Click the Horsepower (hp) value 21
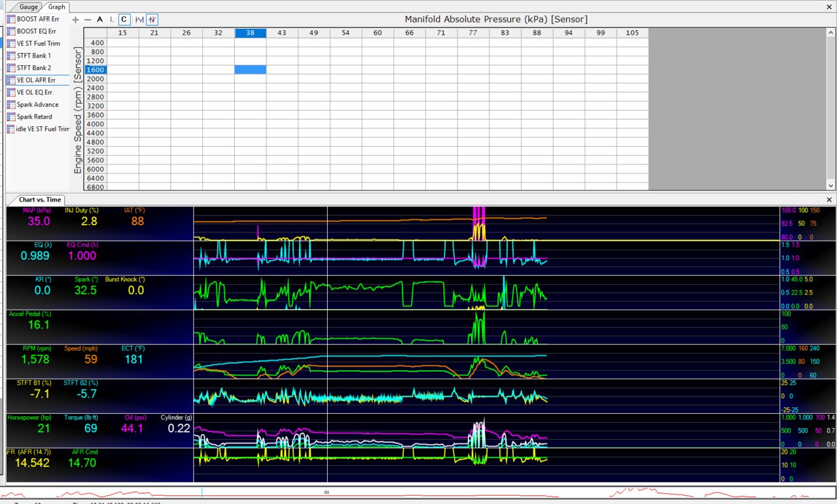Viewport: 837px width, 504px height. [x=43, y=428]
